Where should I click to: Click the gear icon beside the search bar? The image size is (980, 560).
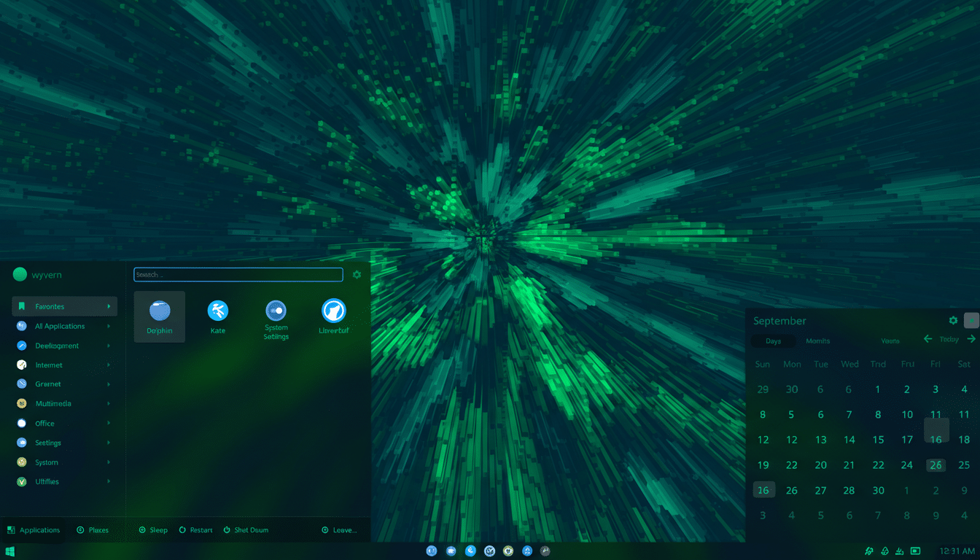coord(357,274)
